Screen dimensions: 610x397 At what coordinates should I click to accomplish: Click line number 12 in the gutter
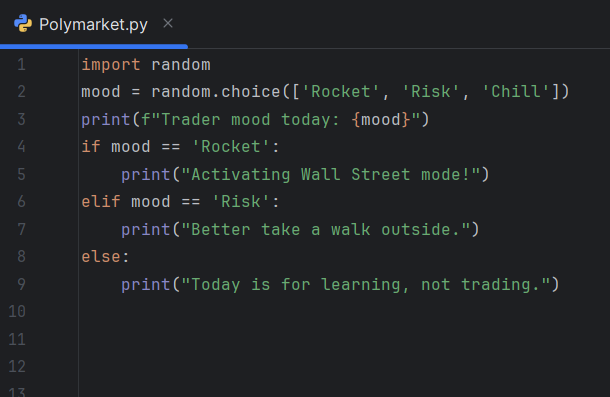pyautogui.click(x=17, y=367)
